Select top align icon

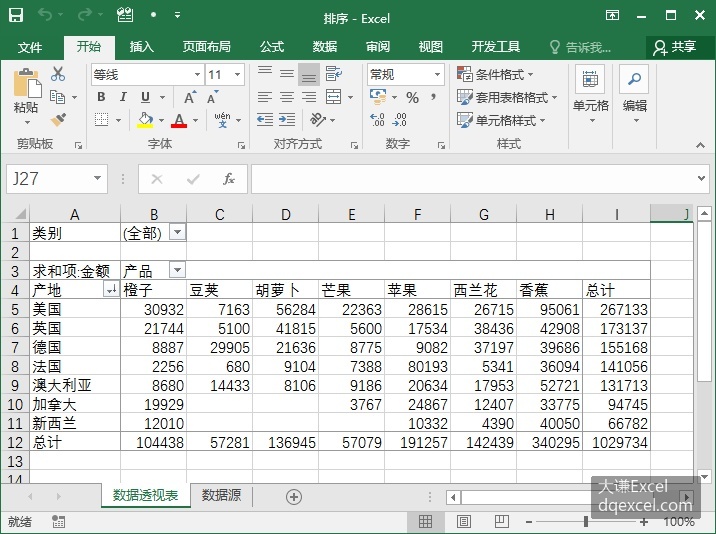(265, 73)
